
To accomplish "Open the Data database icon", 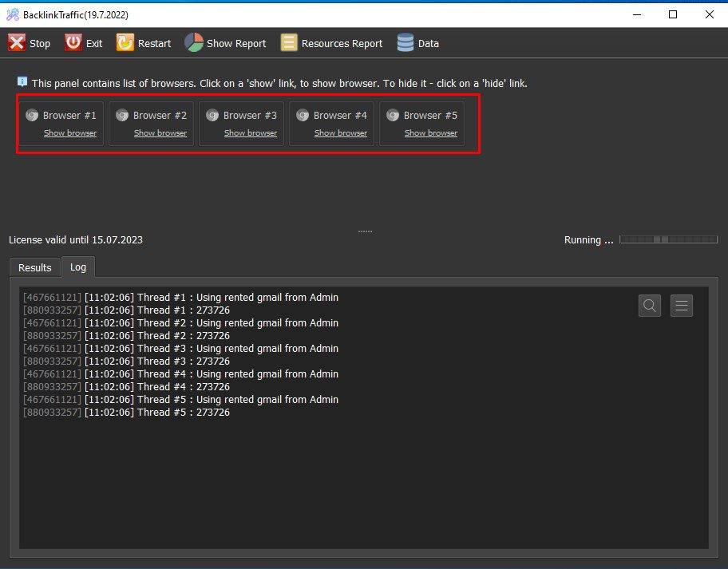I will [406, 43].
